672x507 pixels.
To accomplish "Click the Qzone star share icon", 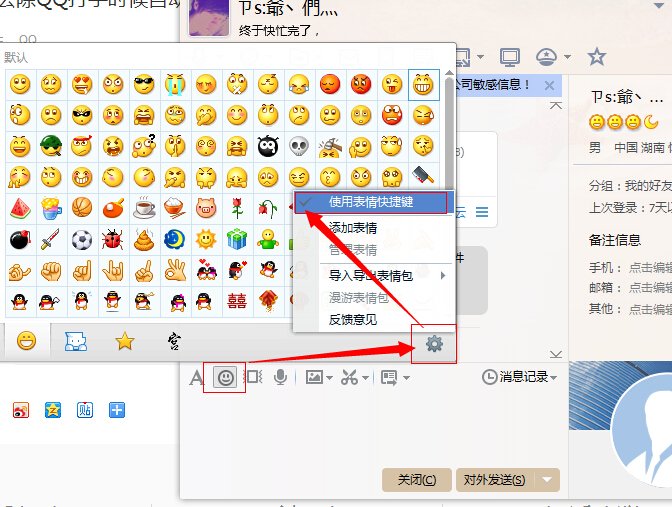I will 53,410.
